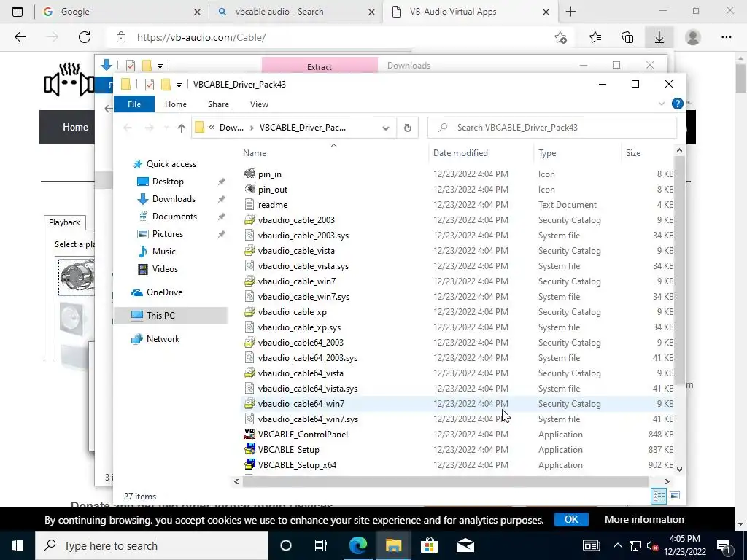Reload the vb-audio.com page
The image size is (747, 560).
[85, 37]
